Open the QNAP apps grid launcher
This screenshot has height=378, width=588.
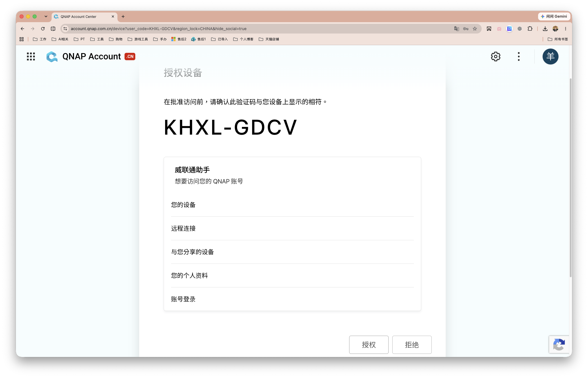pos(31,57)
